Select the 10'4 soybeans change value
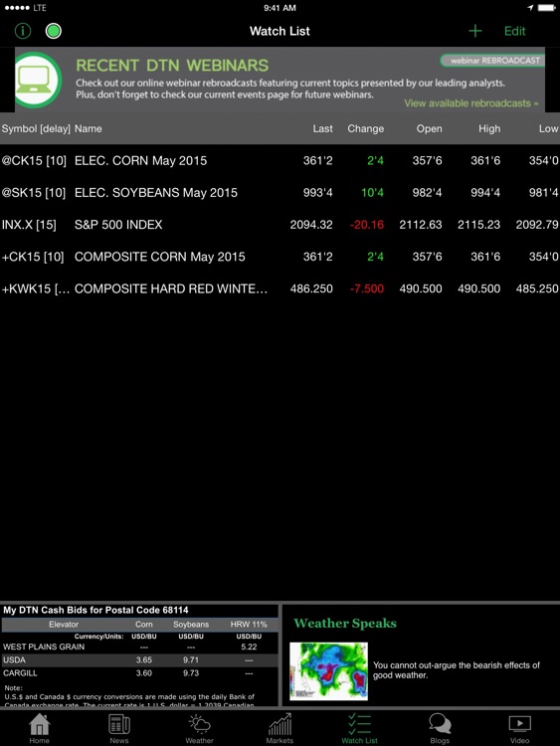This screenshot has height=746, width=560. click(x=372, y=192)
